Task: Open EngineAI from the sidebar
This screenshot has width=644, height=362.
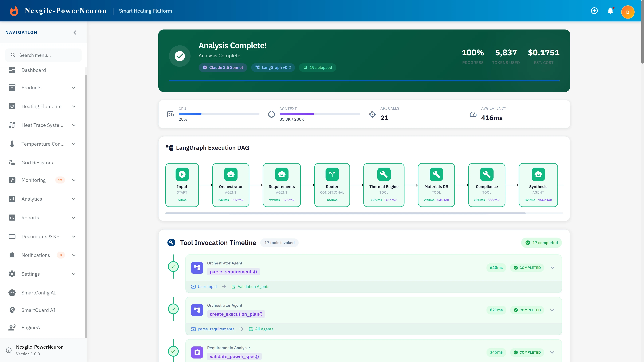Action: click(x=32, y=327)
